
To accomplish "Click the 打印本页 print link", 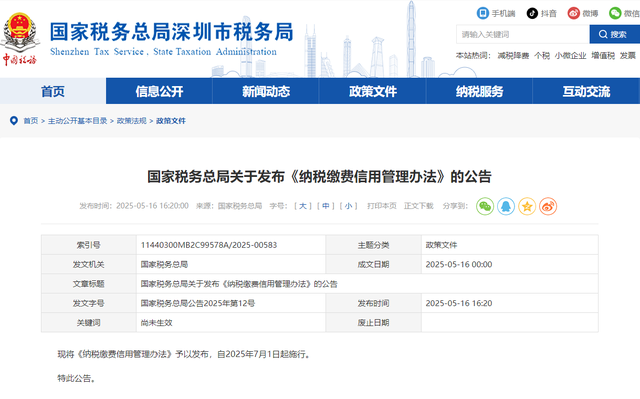I will [382, 206].
